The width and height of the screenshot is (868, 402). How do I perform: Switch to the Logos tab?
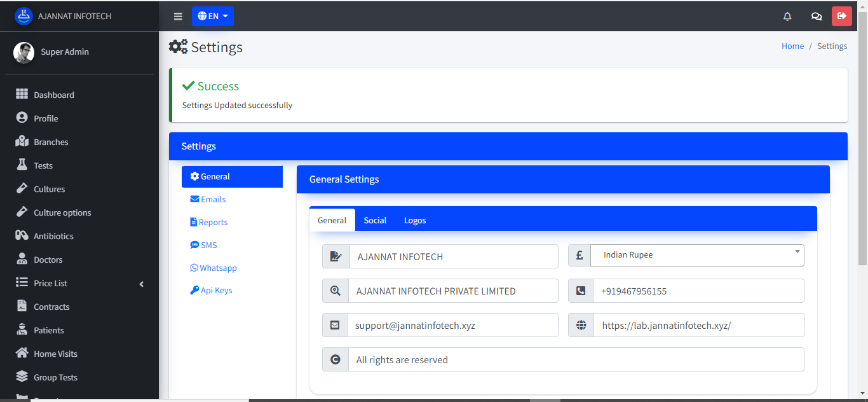(x=415, y=220)
